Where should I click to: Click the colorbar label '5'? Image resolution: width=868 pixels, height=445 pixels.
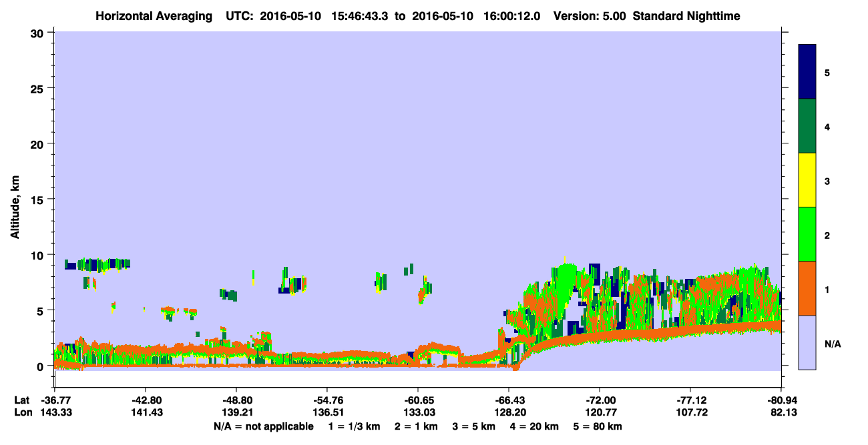point(828,72)
